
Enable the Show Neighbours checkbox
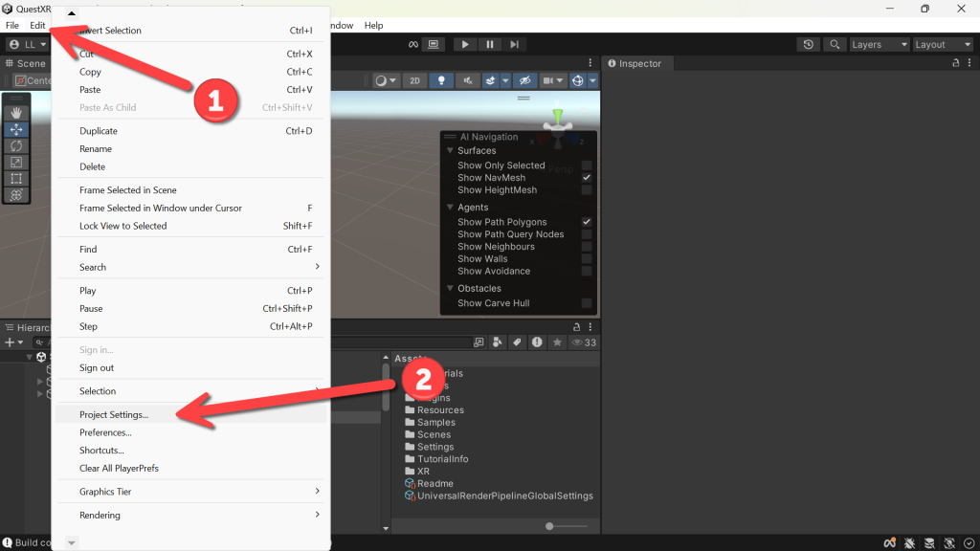(587, 246)
